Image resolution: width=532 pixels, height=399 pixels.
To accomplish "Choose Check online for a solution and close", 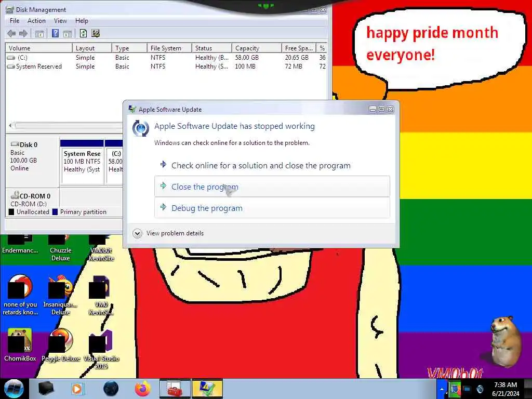I will click(x=272, y=166).
